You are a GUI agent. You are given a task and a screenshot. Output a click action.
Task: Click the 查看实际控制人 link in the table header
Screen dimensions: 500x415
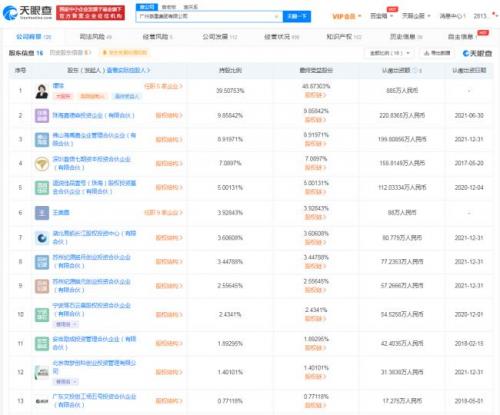128,70
